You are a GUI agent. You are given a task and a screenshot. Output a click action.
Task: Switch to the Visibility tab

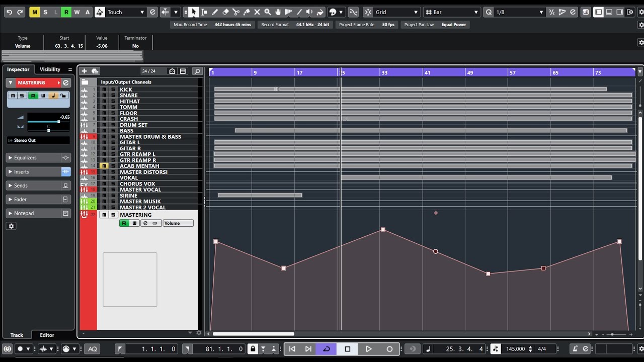click(50, 69)
